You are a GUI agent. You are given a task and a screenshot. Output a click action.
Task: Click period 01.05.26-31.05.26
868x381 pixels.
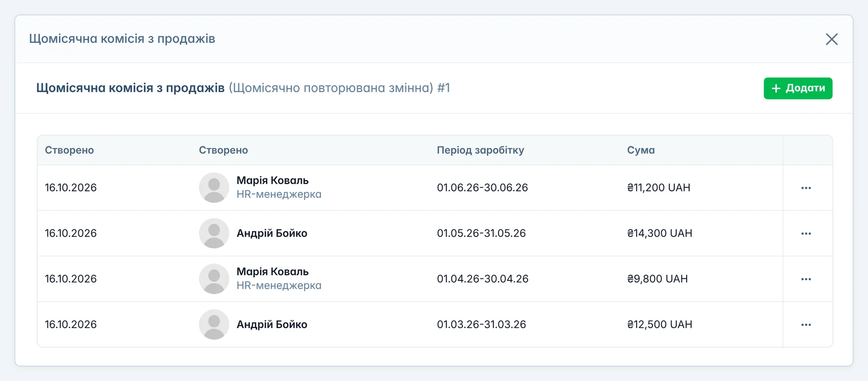[481, 233]
